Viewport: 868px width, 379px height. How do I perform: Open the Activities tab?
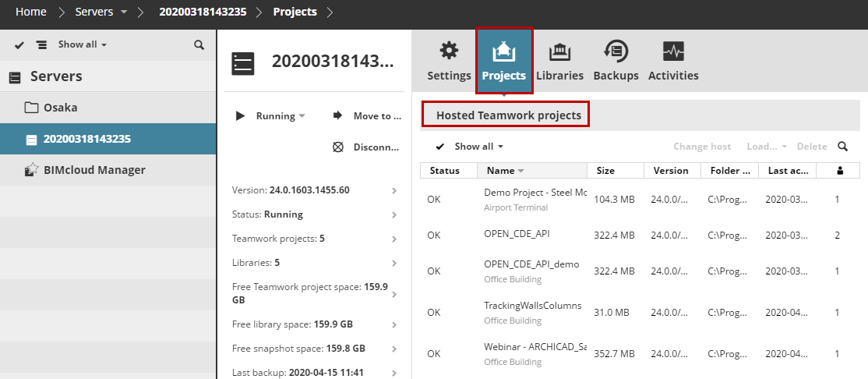pyautogui.click(x=673, y=61)
